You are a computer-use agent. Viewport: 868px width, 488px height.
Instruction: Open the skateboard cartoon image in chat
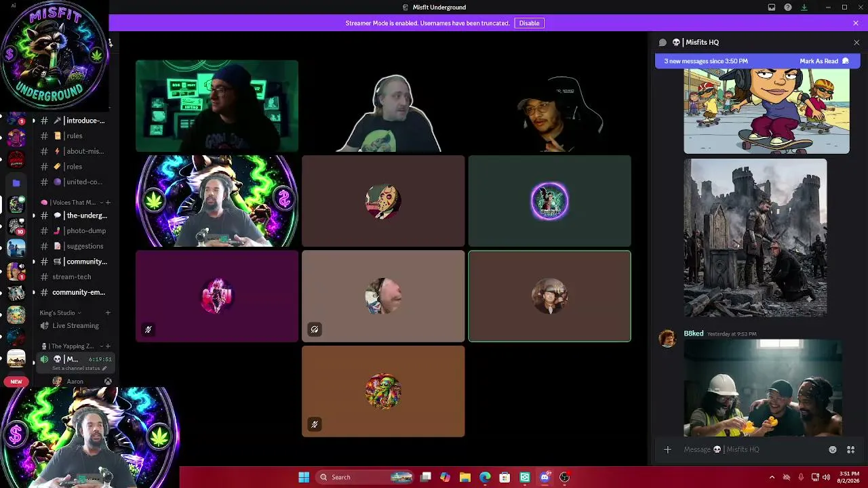click(x=766, y=111)
